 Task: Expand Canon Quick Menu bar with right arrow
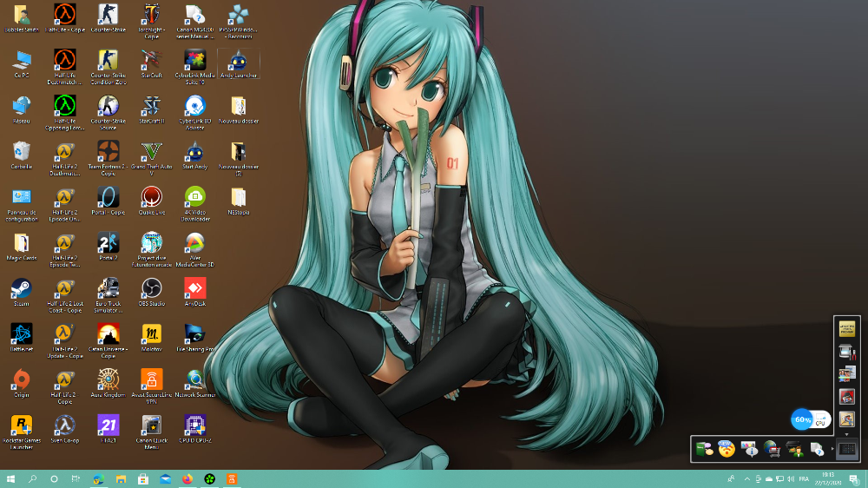tap(832, 449)
